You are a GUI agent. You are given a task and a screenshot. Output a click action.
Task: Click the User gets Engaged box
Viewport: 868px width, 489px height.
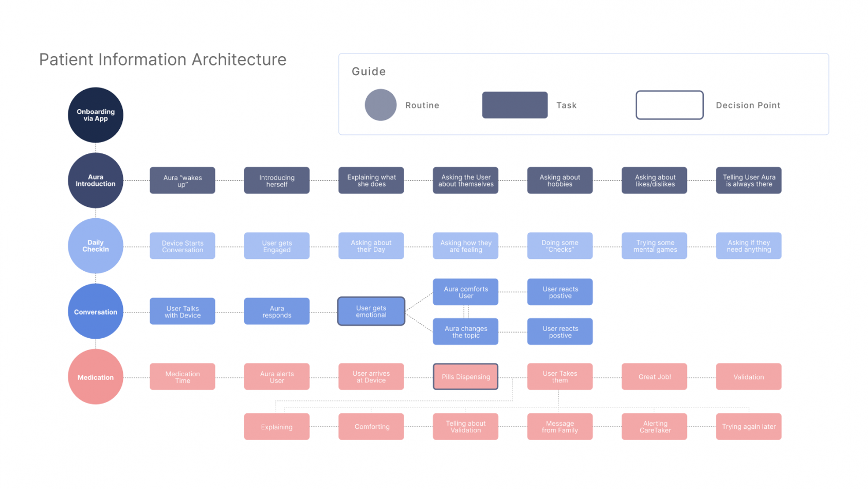click(277, 246)
